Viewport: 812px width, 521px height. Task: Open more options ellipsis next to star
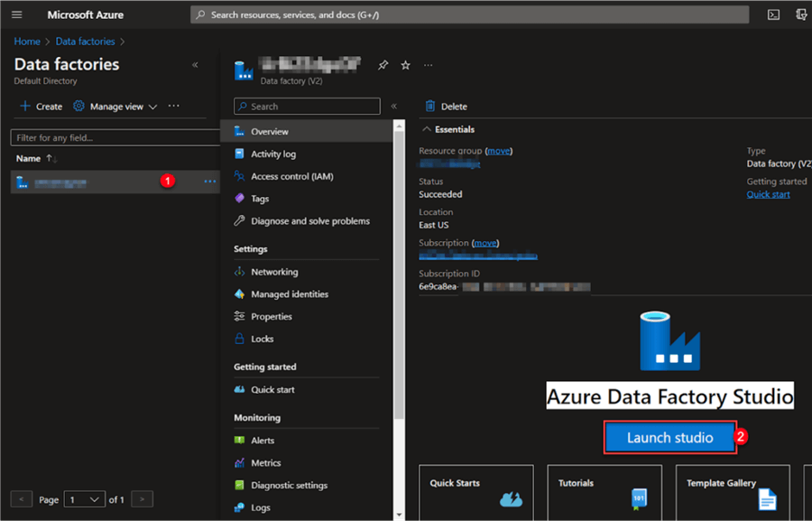coord(428,65)
